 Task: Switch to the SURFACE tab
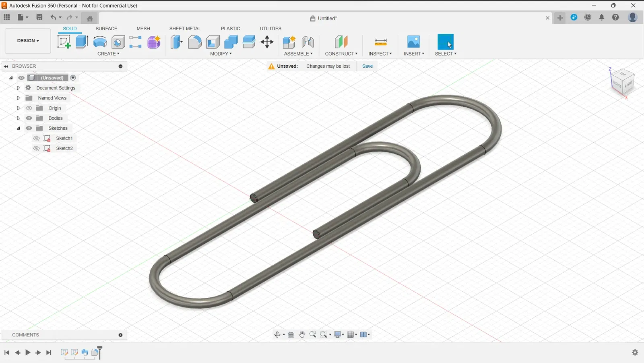click(106, 29)
